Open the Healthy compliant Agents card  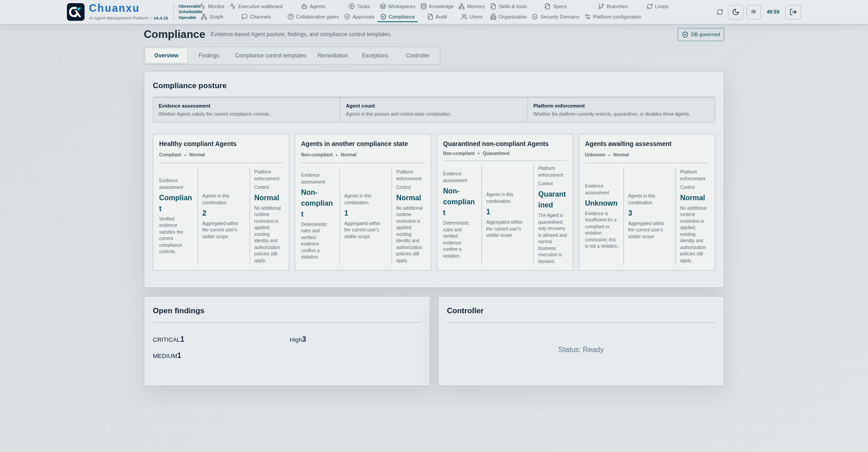coord(221,202)
